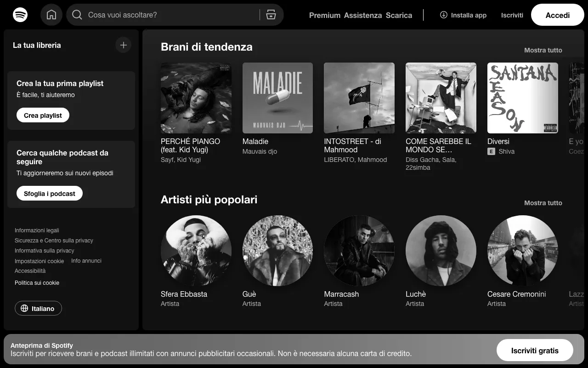Image resolution: width=588 pixels, height=368 pixels.
Task: Open Luchè artist photo
Action: click(441, 251)
